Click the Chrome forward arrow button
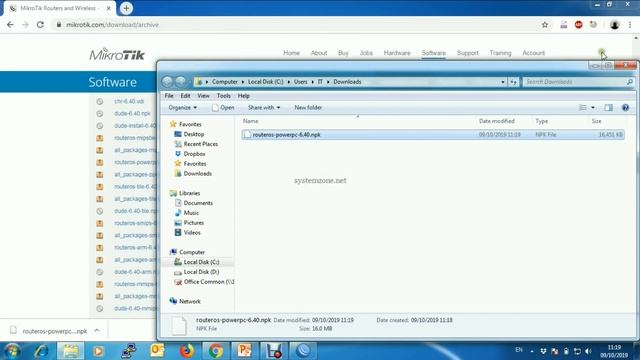The height and width of the screenshot is (360, 640). [25, 25]
